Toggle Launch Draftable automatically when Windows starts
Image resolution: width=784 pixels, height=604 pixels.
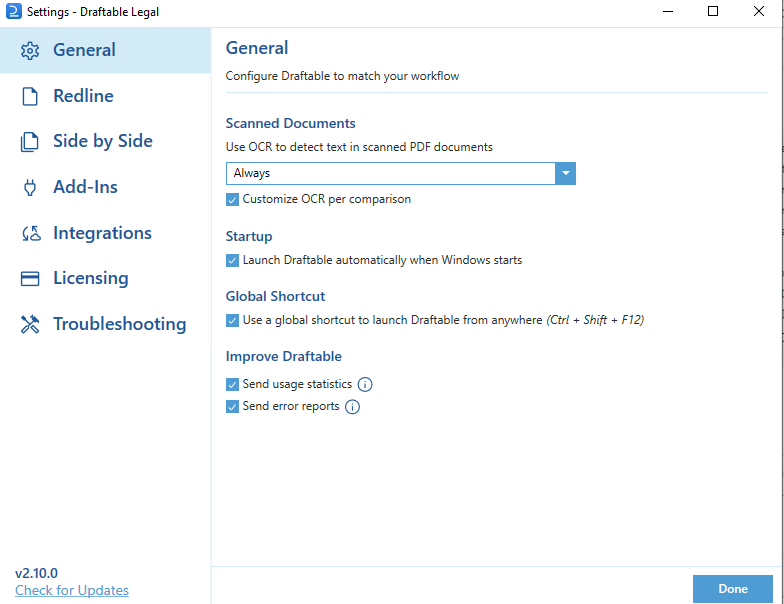point(232,260)
